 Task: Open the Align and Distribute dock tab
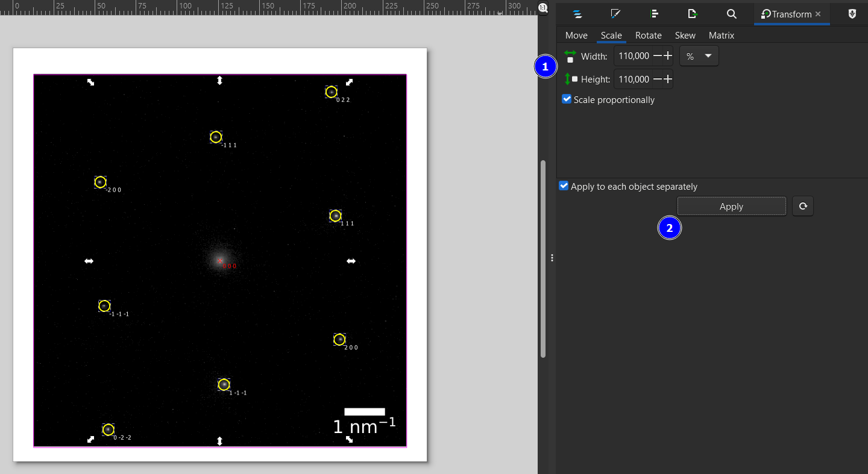click(655, 14)
